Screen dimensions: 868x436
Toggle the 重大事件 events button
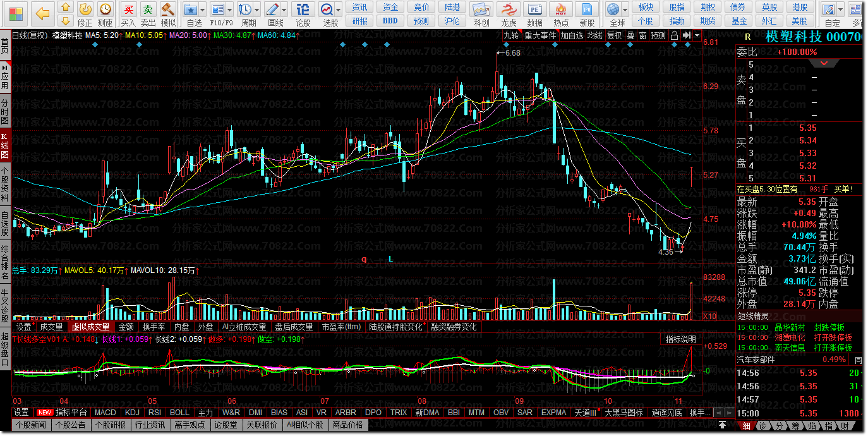[540, 35]
